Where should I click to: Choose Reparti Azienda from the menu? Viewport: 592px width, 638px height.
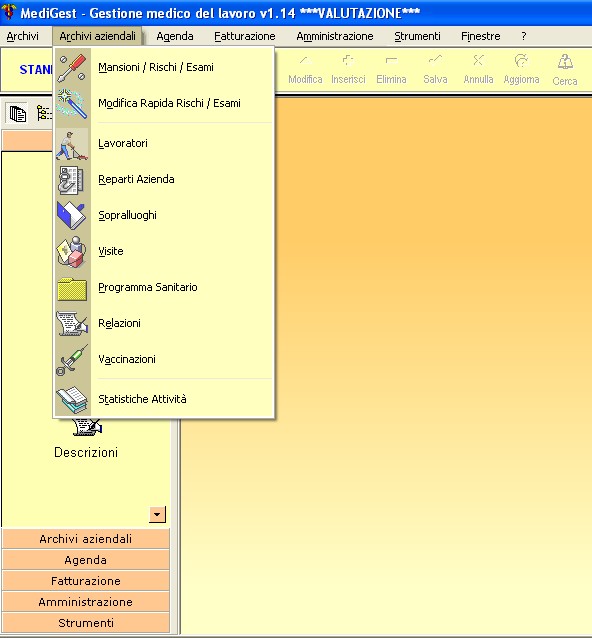164,179
